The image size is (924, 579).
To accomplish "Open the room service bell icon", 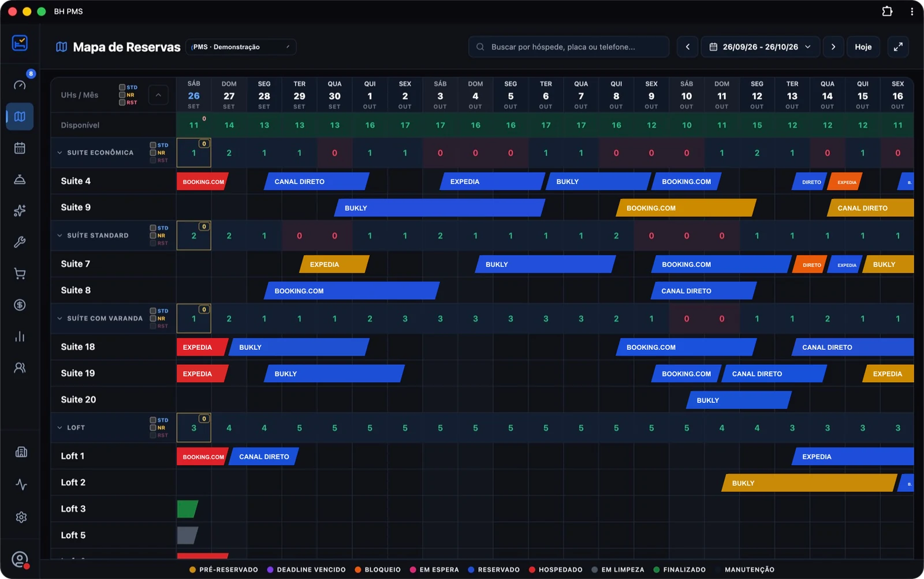I will click(20, 180).
